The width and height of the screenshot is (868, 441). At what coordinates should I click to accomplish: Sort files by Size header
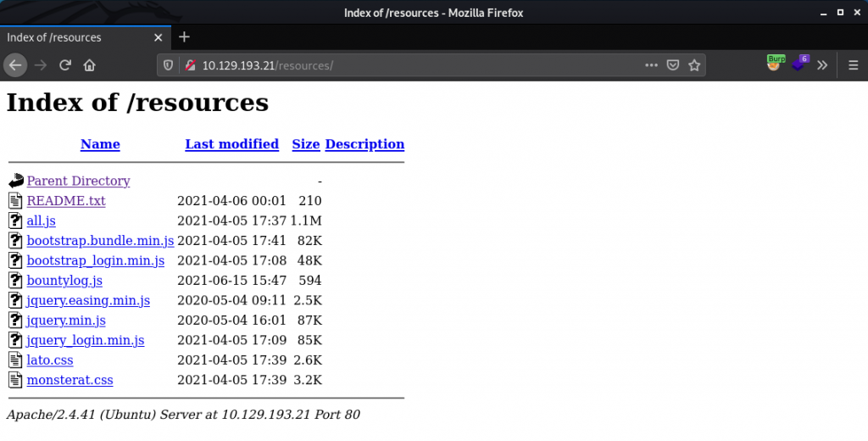tap(305, 144)
